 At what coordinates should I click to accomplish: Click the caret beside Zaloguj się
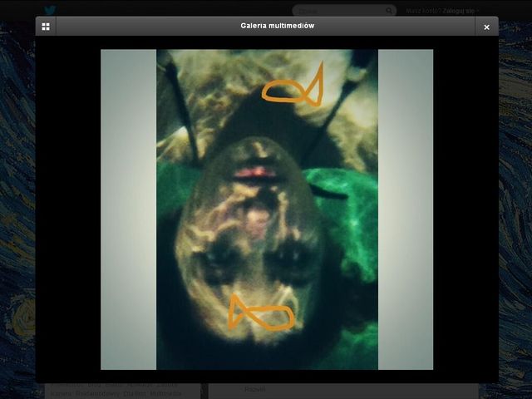478,11
